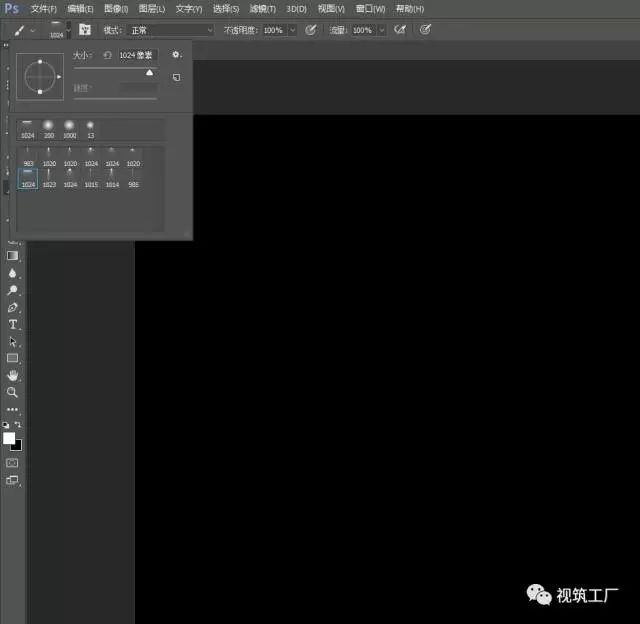Open the 选择(S) menu
The height and width of the screenshot is (624, 640).
(x=226, y=9)
